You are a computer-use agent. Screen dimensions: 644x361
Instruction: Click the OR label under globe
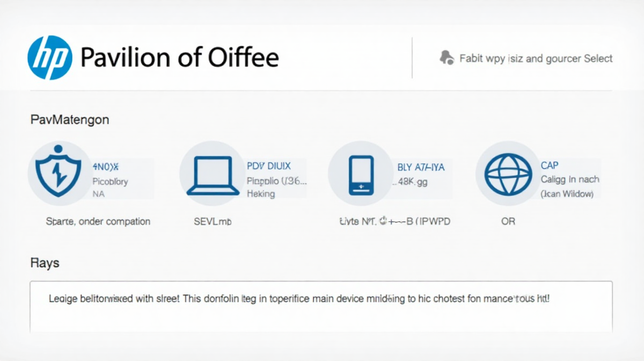pyautogui.click(x=508, y=221)
